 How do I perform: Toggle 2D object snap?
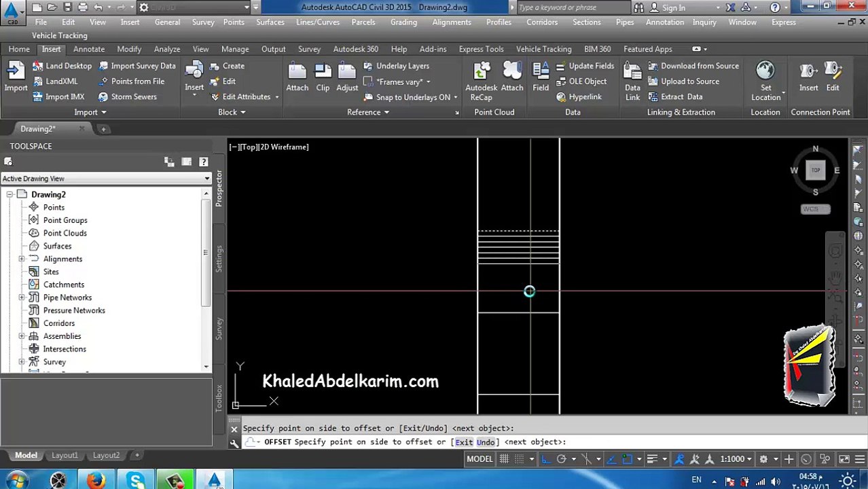click(627, 459)
